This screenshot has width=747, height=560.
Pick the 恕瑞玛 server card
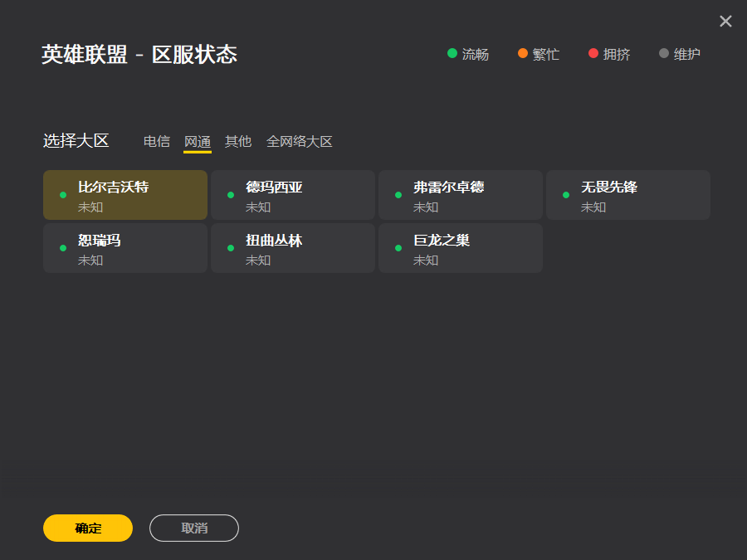tap(125, 248)
